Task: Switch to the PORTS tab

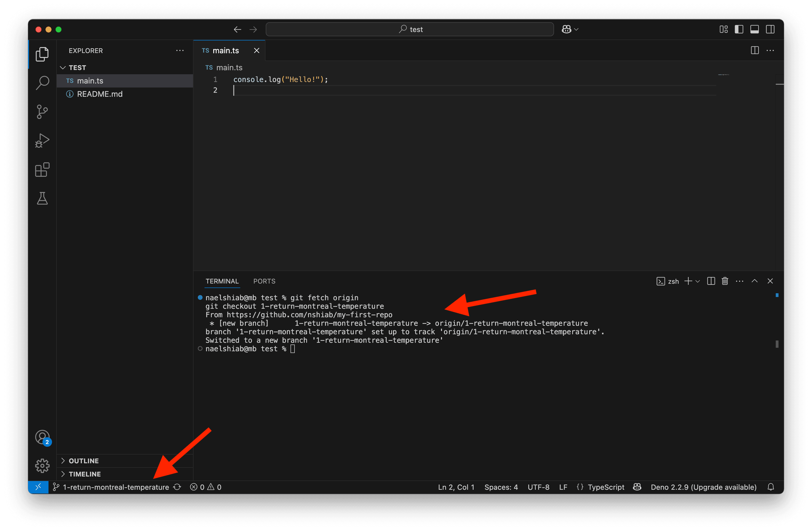Action: (264, 281)
